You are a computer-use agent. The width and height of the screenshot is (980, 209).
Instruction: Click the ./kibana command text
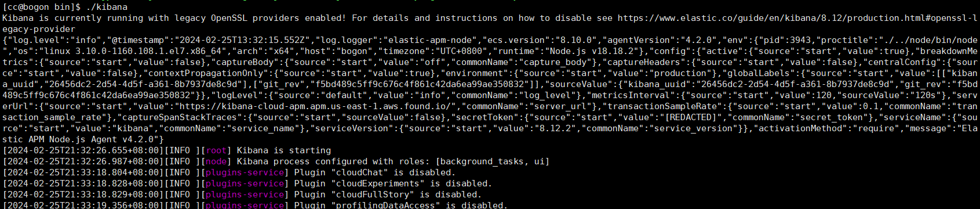point(107,7)
